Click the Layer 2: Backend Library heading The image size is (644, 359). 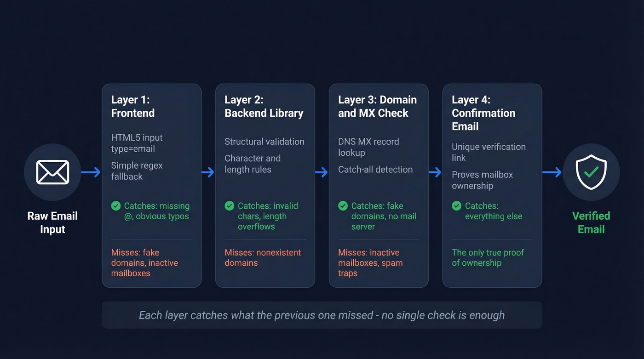(264, 106)
